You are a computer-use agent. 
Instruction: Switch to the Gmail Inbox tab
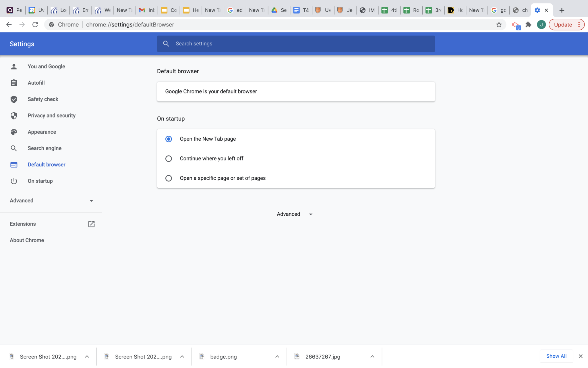[x=147, y=10]
